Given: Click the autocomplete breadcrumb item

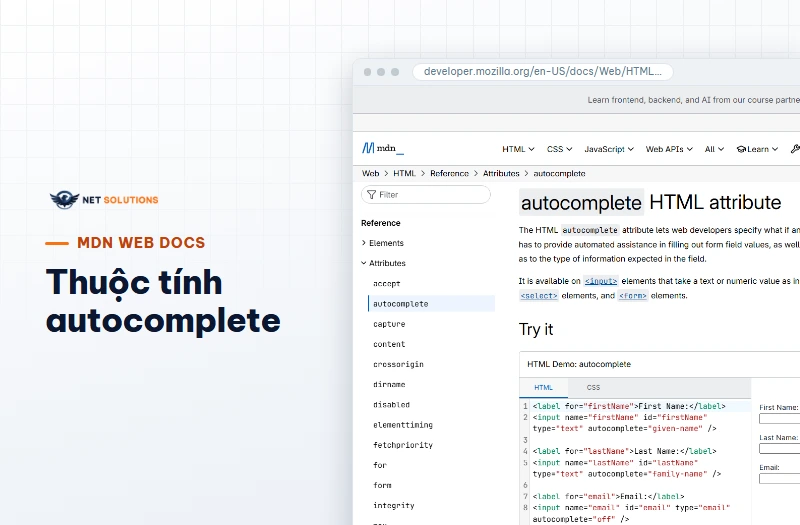Looking at the screenshot, I should [559, 173].
